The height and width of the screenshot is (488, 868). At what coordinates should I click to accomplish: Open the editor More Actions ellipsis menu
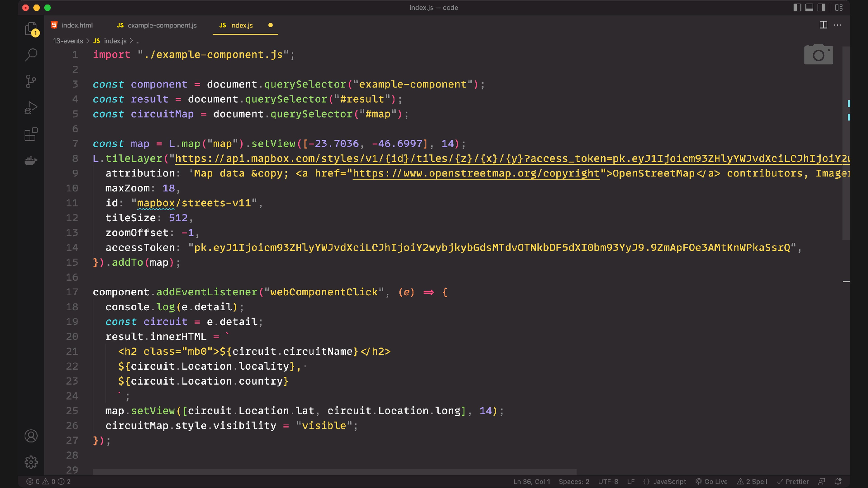click(837, 25)
